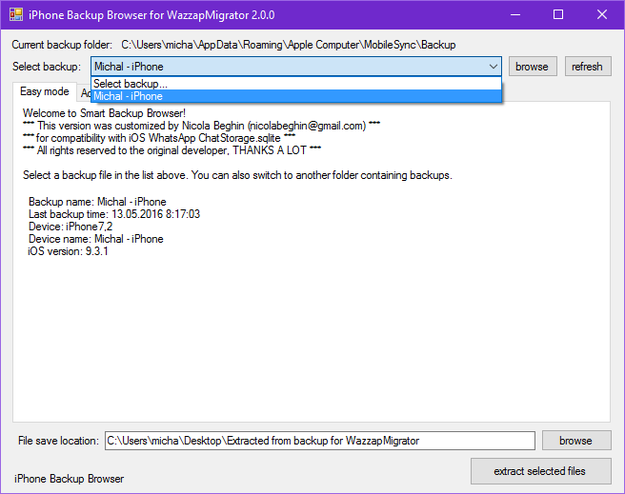Collapse the Select backup dropdown arrow

coord(494,67)
